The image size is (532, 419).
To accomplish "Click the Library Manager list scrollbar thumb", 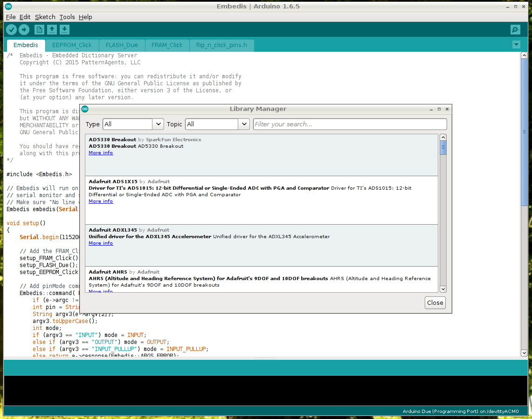I will tap(443, 148).
